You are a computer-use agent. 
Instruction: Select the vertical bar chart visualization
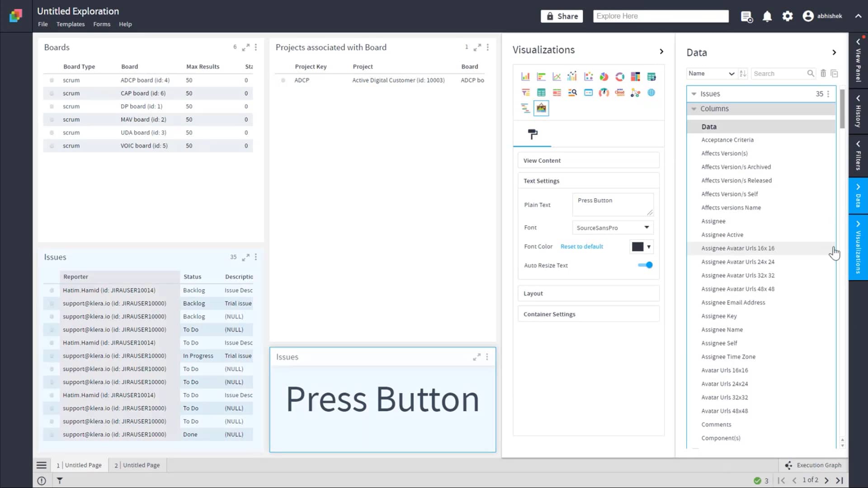point(525,77)
